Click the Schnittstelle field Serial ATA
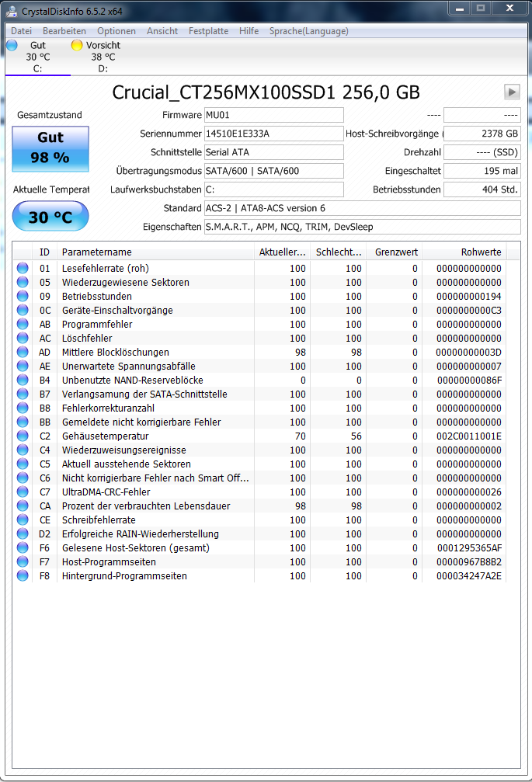This screenshot has width=532, height=782. click(x=273, y=152)
